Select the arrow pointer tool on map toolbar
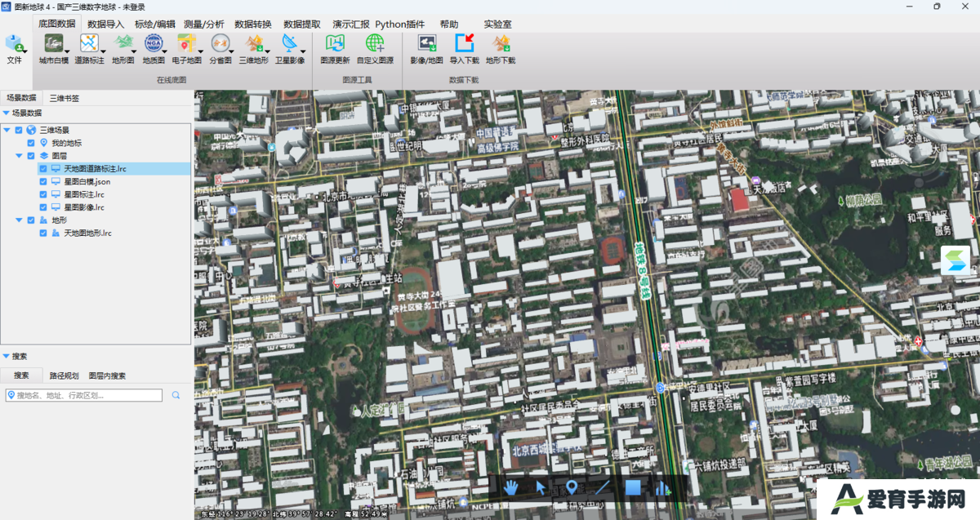Screen dimensions: 980x520 coord(541,488)
